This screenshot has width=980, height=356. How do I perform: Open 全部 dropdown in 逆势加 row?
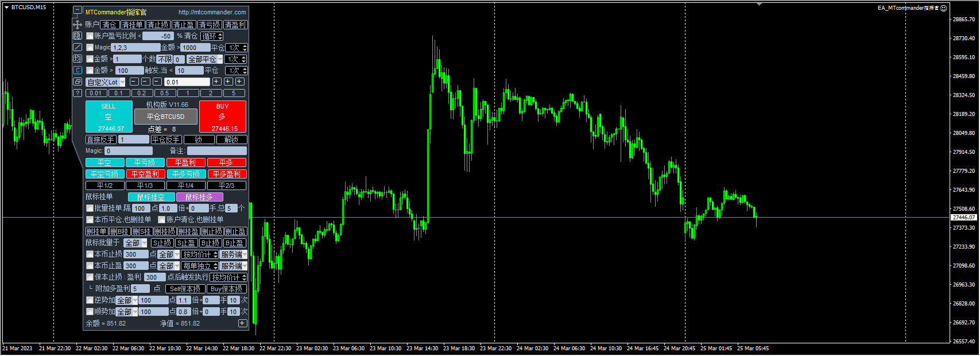tap(126, 300)
